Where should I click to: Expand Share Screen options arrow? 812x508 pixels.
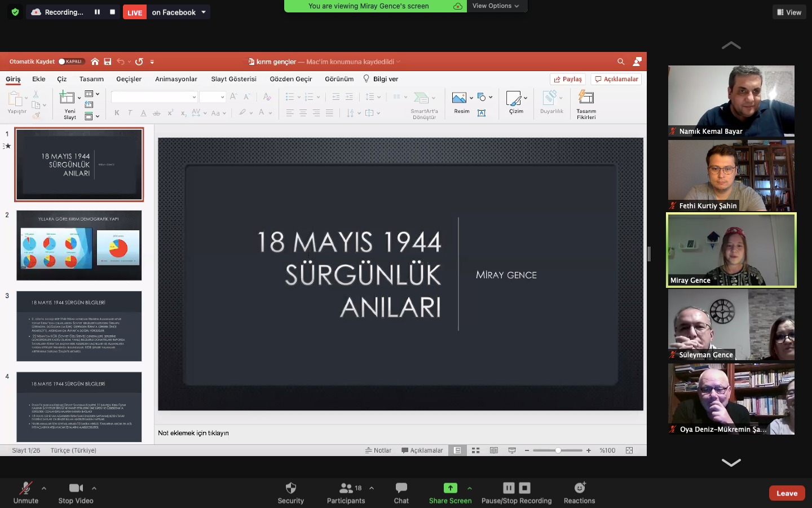pyautogui.click(x=470, y=488)
